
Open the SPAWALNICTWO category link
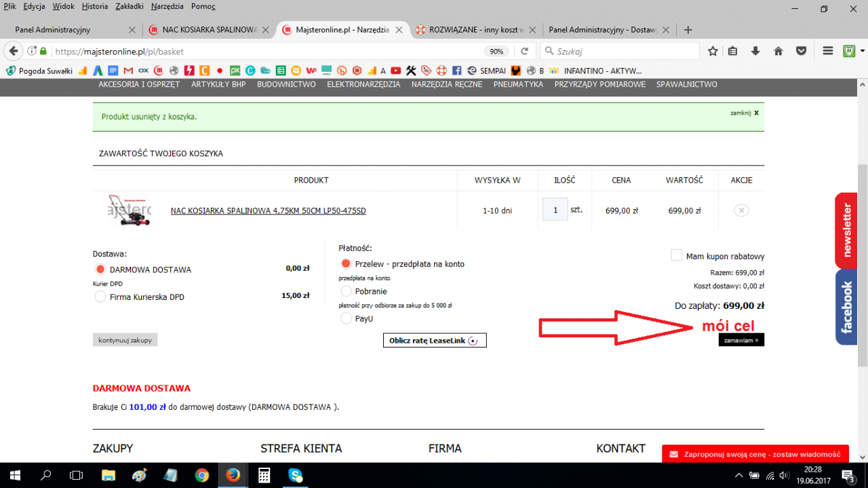686,84
